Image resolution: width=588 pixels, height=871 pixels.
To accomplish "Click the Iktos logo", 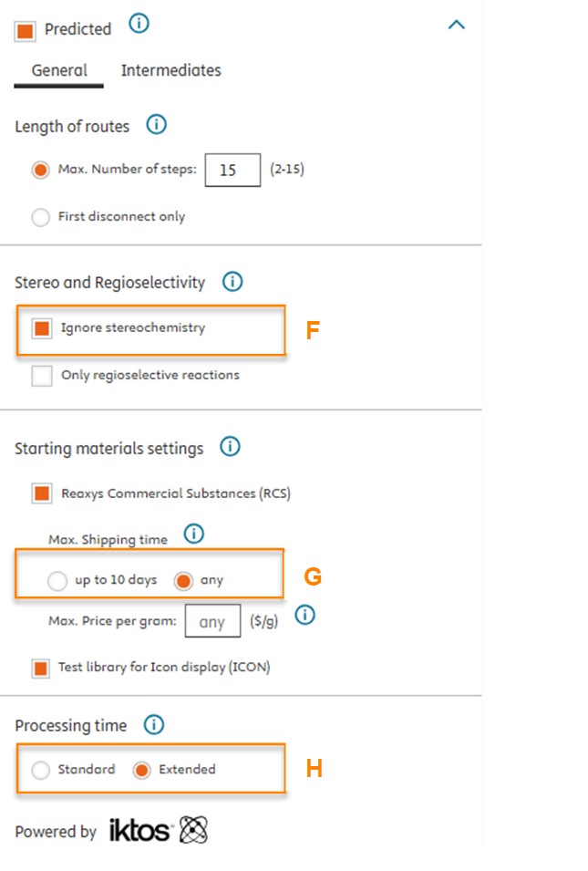I will [159, 830].
